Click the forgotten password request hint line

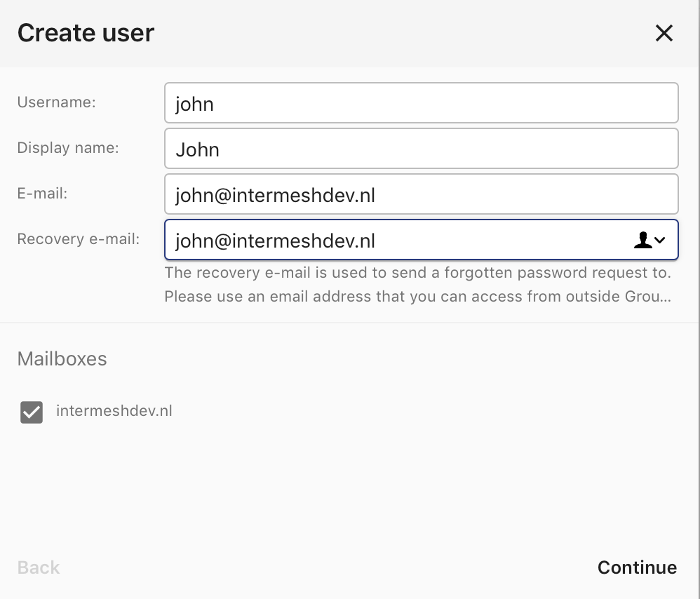418,272
